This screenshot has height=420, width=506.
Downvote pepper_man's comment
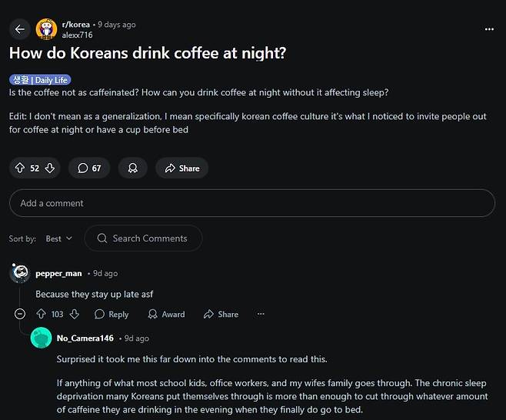tap(75, 314)
